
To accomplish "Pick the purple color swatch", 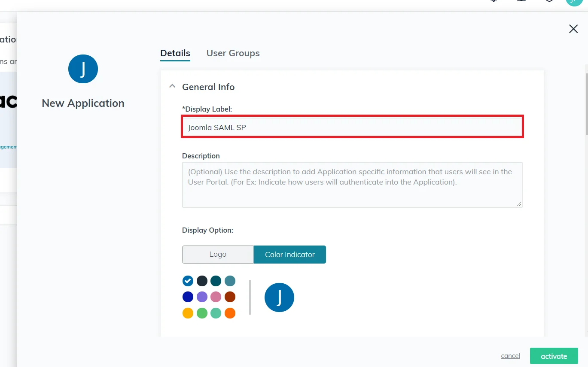I will point(202,297).
